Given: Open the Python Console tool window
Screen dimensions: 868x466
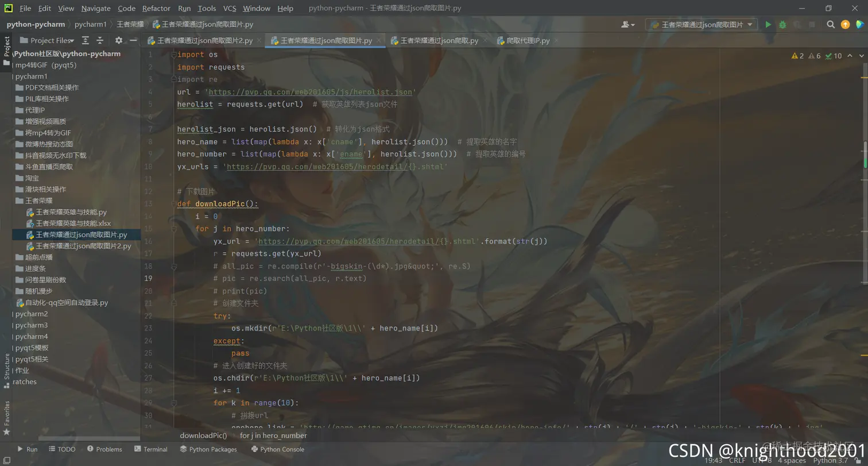Looking at the screenshot, I should (277, 449).
